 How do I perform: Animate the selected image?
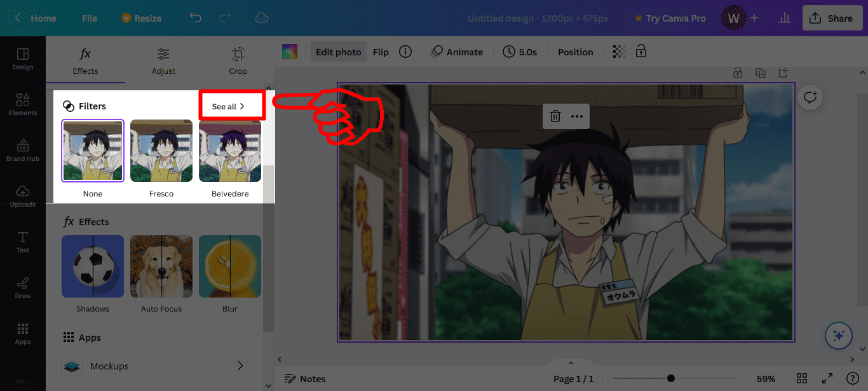[457, 52]
